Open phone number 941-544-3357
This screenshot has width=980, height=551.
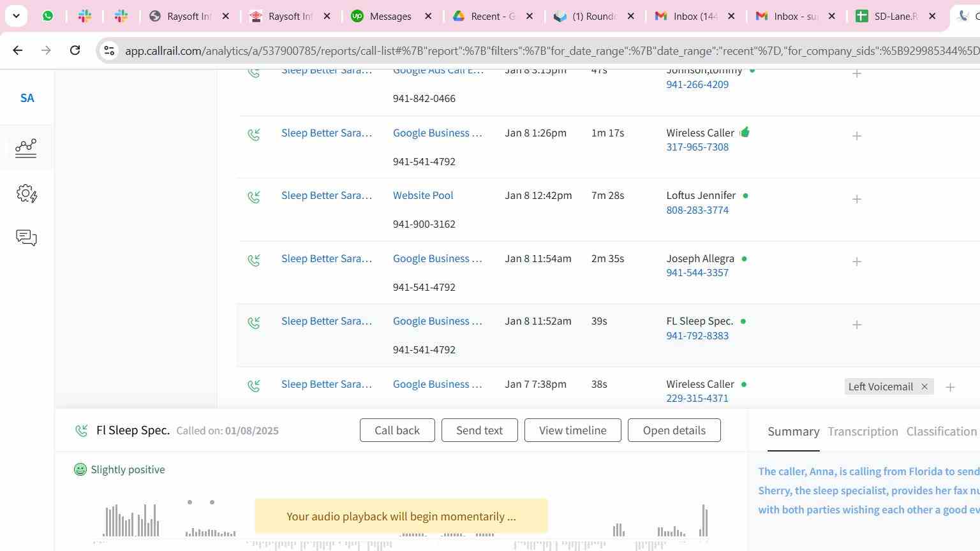tap(697, 272)
